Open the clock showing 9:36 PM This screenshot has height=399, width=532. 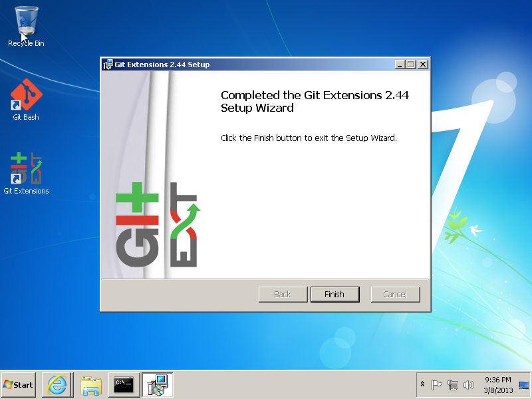tap(497, 385)
